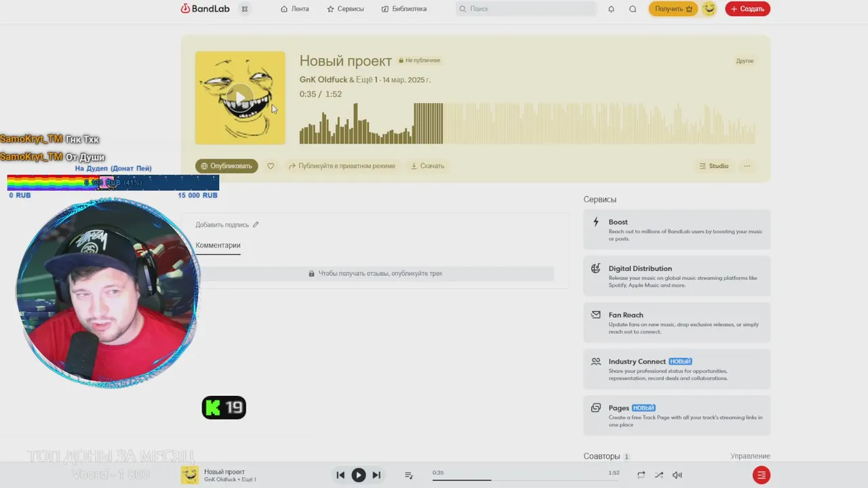868x488 pixels.
Task: Open GnK Oldfuck artist link
Action: [x=323, y=80]
